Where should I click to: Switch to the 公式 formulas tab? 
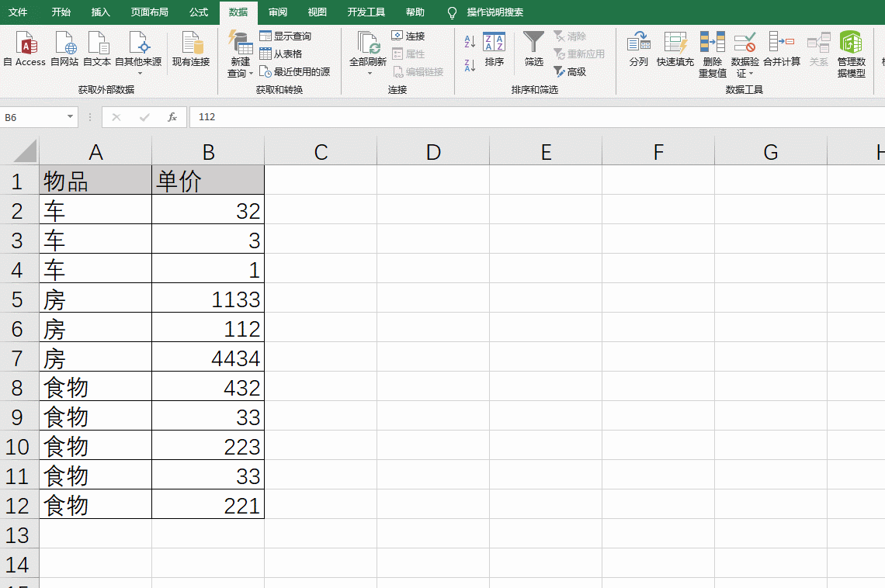[x=199, y=12]
